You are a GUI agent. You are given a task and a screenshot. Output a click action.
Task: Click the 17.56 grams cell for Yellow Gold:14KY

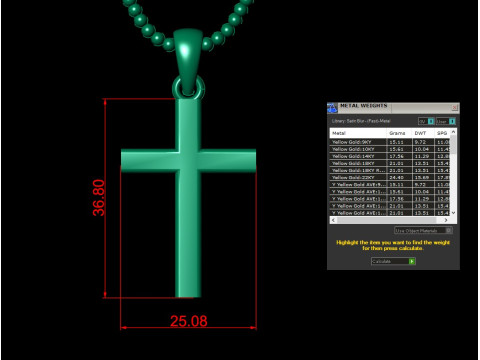tap(399, 156)
